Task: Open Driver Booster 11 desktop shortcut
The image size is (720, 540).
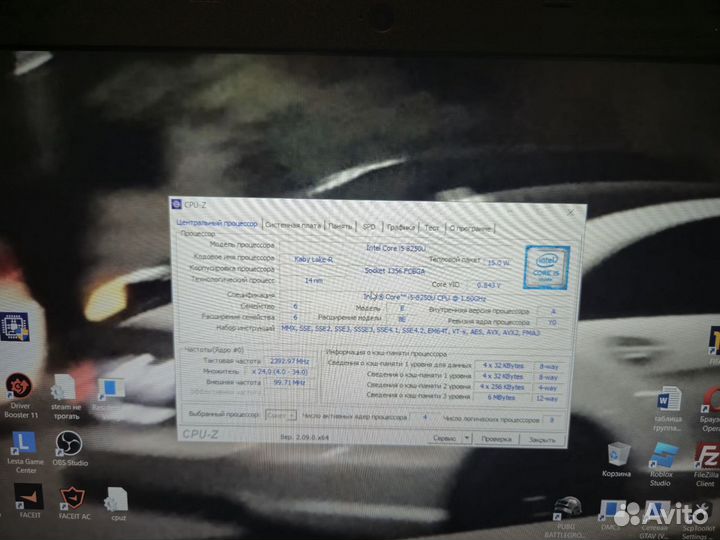Action: (19, 396)
